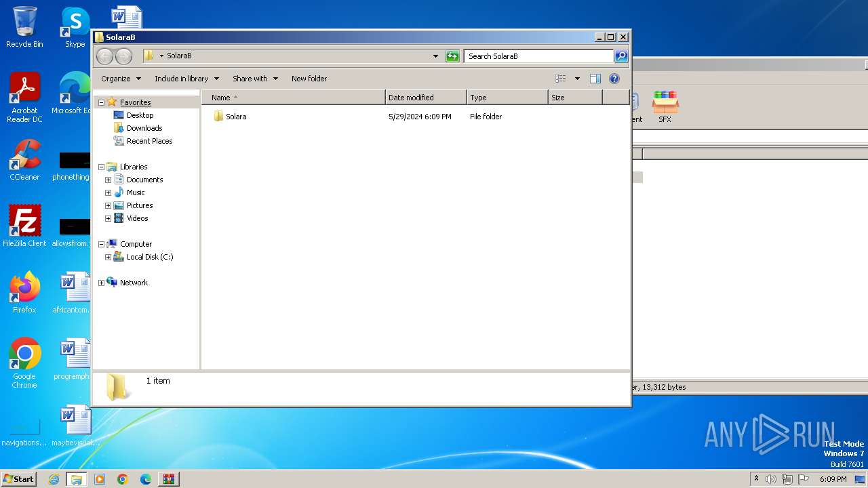Launch Firefox from desktop
This screenshot has height=488, width=868.
(x=24, y=292)
